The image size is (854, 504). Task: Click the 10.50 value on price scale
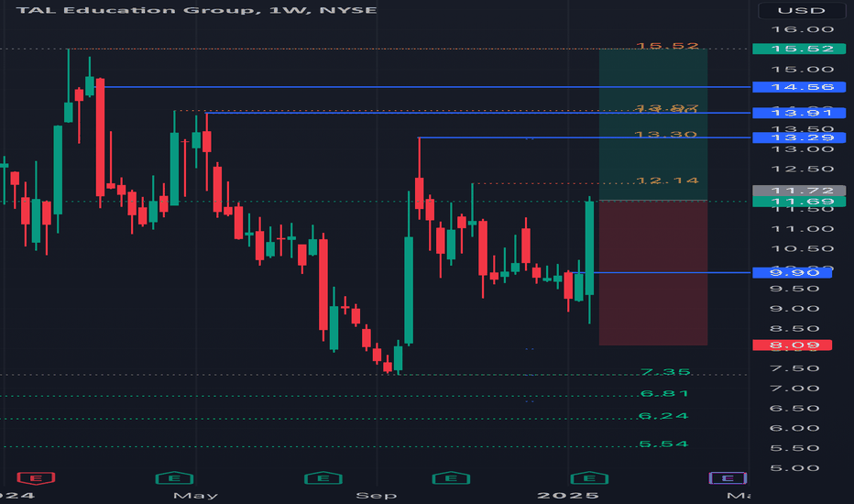[x=803, y=248]
